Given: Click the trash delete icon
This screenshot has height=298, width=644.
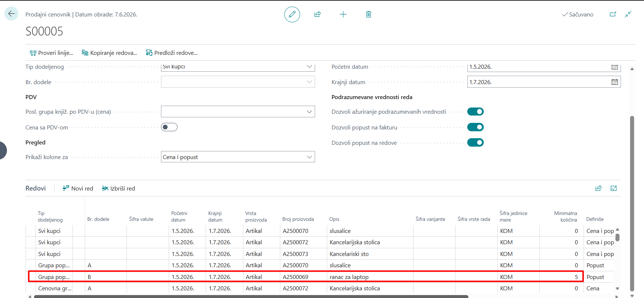Looking at the screenshot, I should pyautogui.click(x=368, y=14).
